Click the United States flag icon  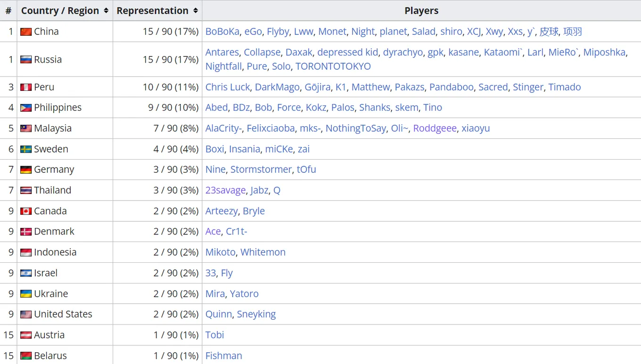click(26, 314)
